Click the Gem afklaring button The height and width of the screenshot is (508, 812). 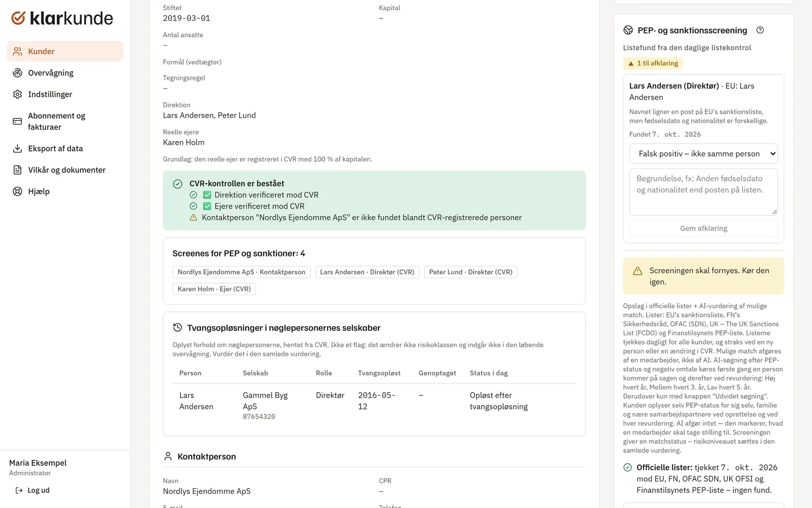pyautogui.click(x=703, y=229)
